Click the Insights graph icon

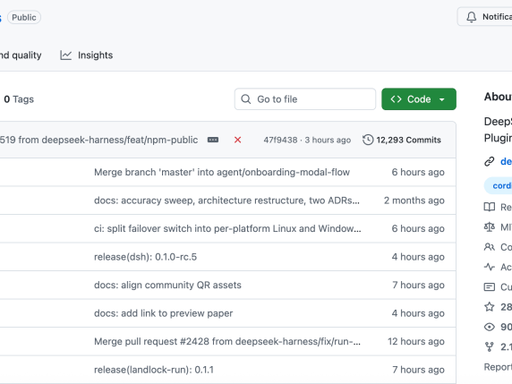[x=66, y=55]
